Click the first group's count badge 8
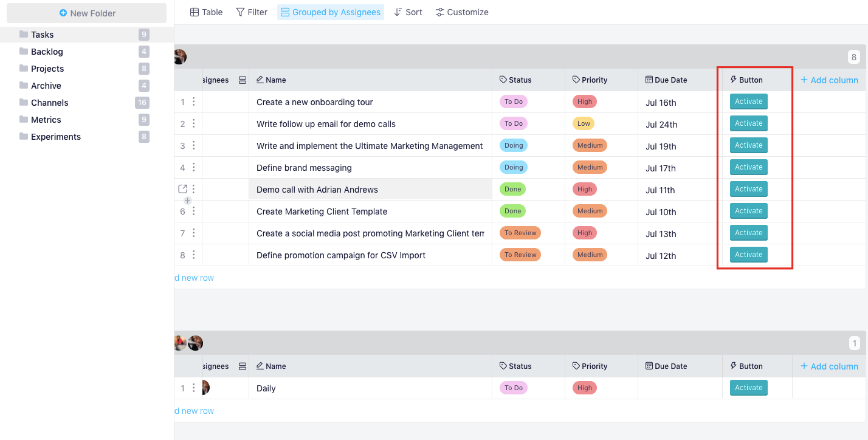The image size is (868, 440). coord(854,57)
